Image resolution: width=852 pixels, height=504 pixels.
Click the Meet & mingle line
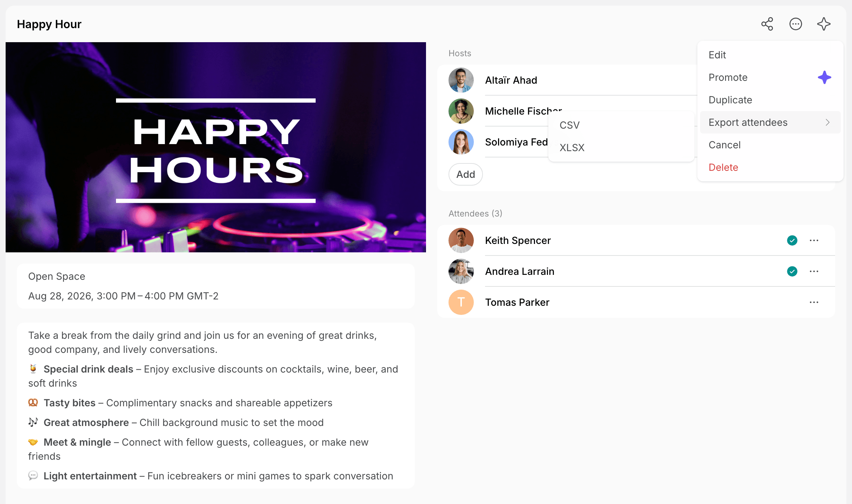tap(198, 449)
